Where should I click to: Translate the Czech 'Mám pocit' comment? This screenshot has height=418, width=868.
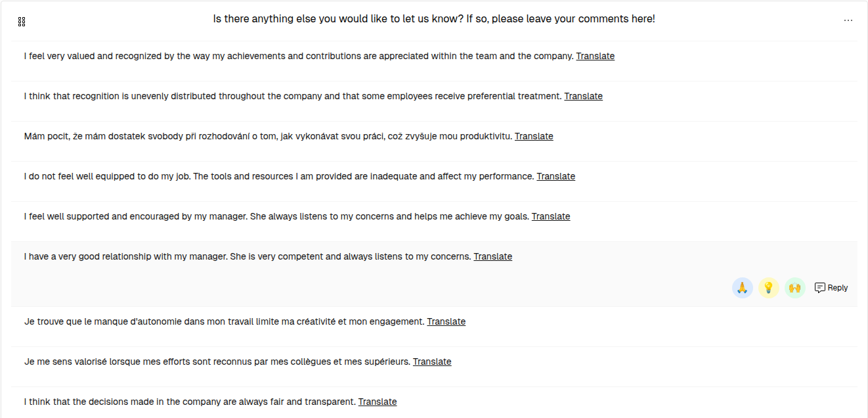click(x=534, y=136)
